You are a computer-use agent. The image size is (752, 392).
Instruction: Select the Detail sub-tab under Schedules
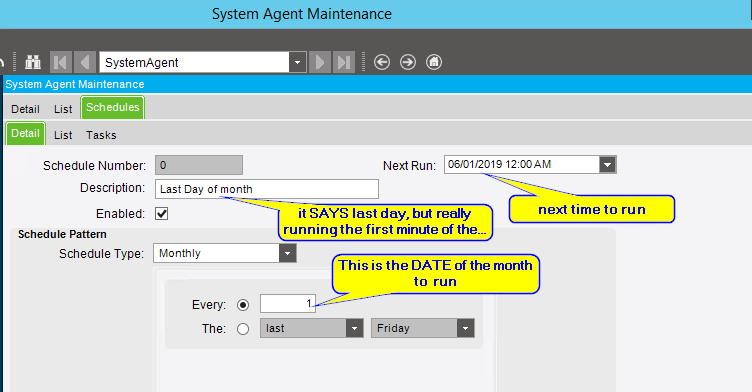point(25,133)
